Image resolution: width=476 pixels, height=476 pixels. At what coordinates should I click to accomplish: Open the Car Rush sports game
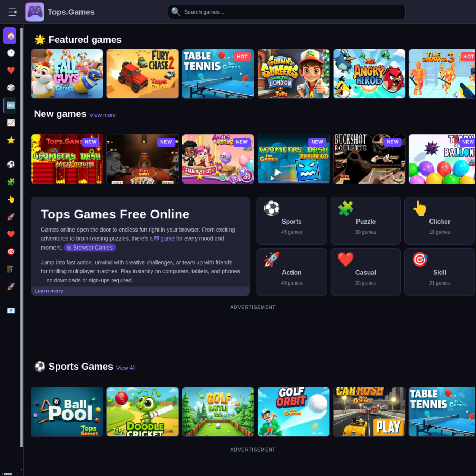pyautogui.click(x=369, y=411)
